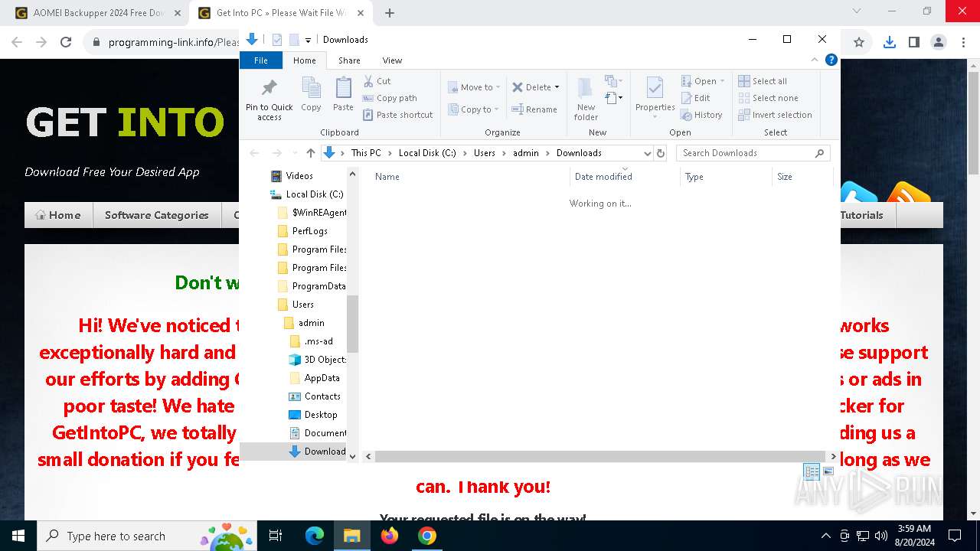980x551 pixels.
Task: Open new Chrome tab
Action: (x=390, y=13)
